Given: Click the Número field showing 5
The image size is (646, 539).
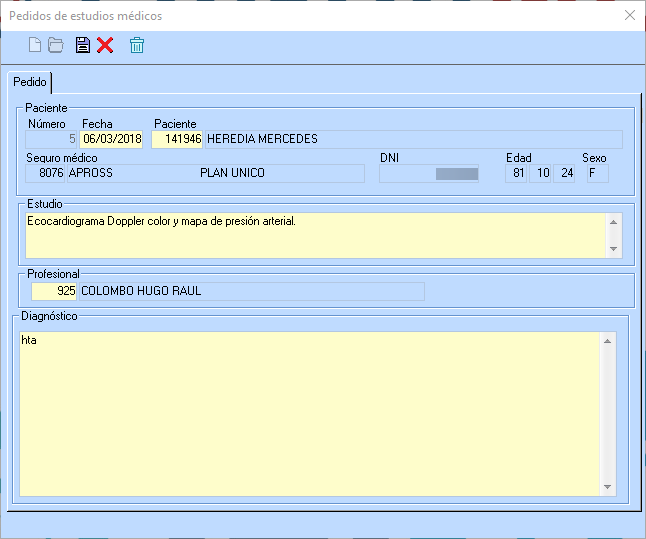Looking at the screenshot, I should click(x=51, y=139).
